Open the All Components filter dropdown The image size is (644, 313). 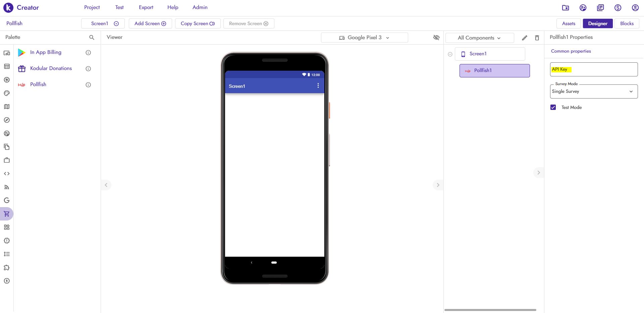coord(480,38)
